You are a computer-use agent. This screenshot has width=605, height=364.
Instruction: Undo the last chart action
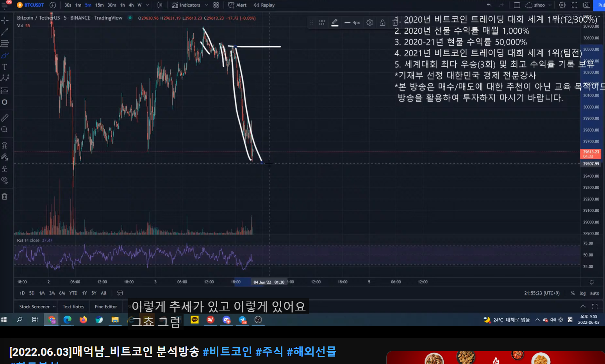(489, 5)
